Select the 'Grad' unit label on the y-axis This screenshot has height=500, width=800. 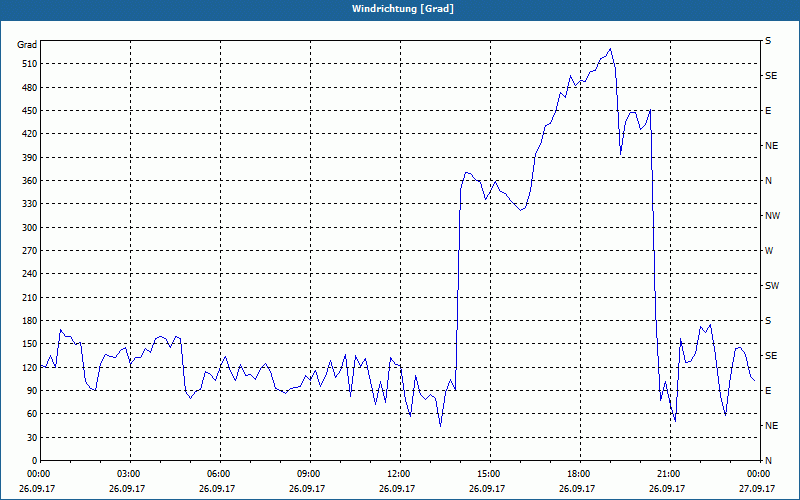(27, 45)
